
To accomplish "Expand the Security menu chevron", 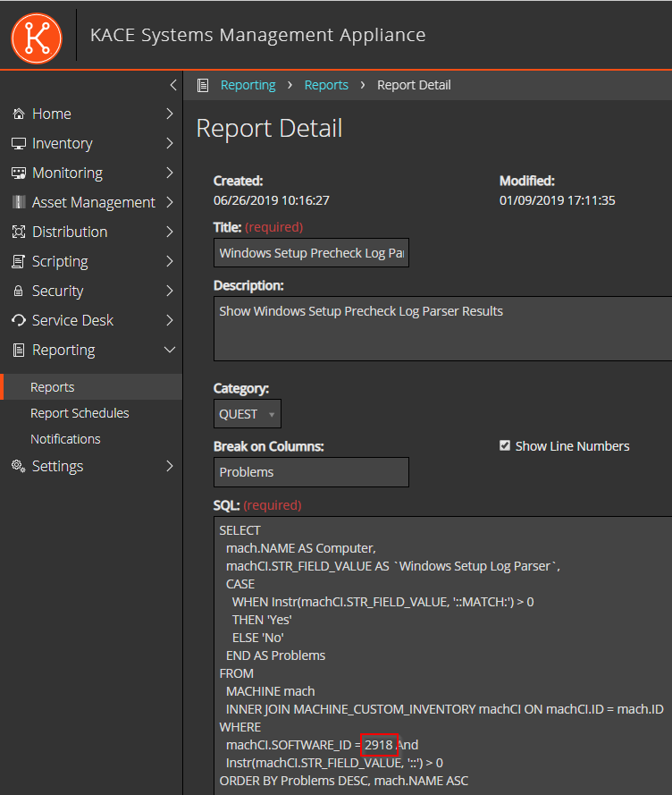I will click(x=170, y=291).
